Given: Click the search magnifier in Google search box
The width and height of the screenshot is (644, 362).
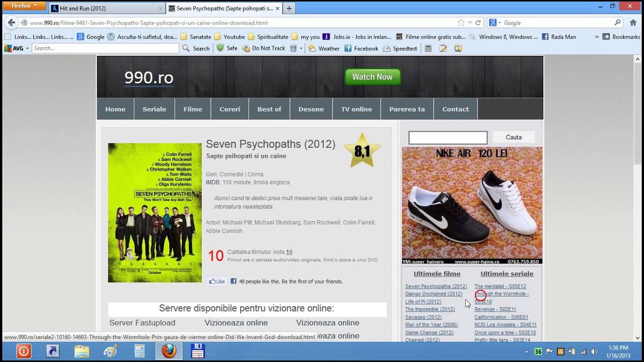Looking at the screenshot, I should tap(617, 23).
